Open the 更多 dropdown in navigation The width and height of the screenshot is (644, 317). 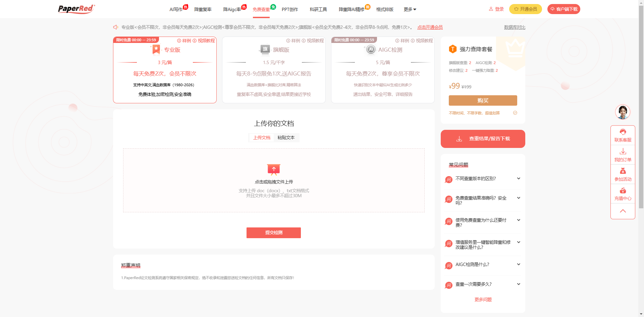pos(410,9)
